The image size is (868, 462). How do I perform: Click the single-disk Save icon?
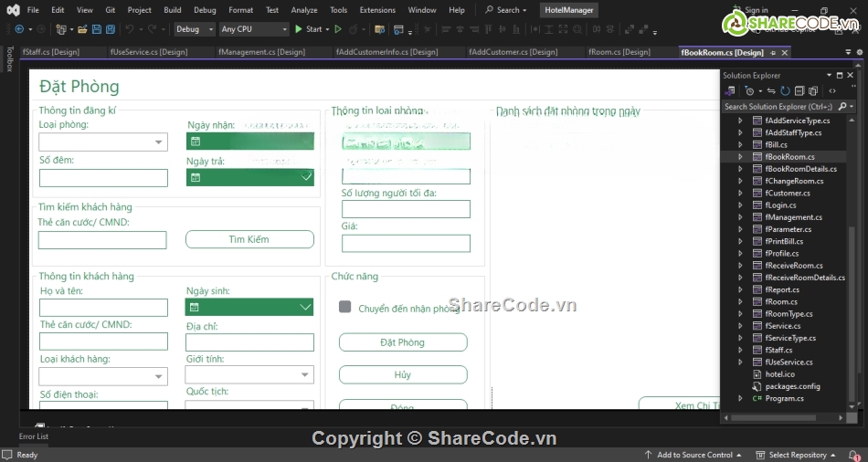coord(96,29)
